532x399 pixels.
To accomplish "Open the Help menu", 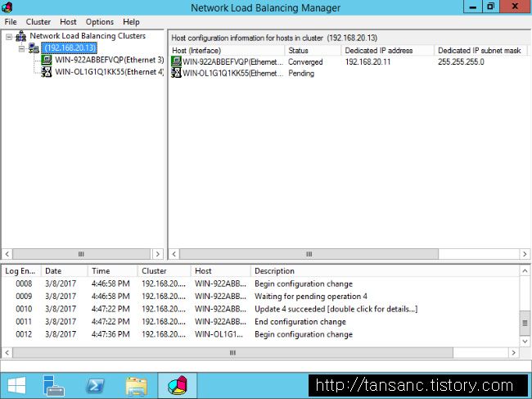I will (131, 22).
